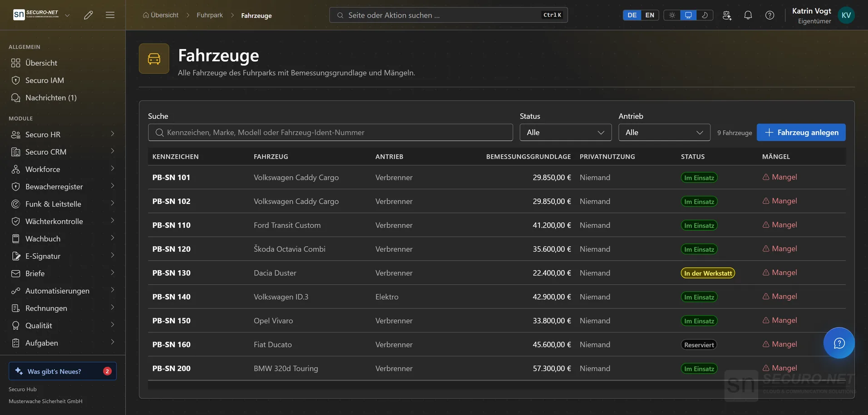Click the Wachbuch book icon

pos(16,239)
